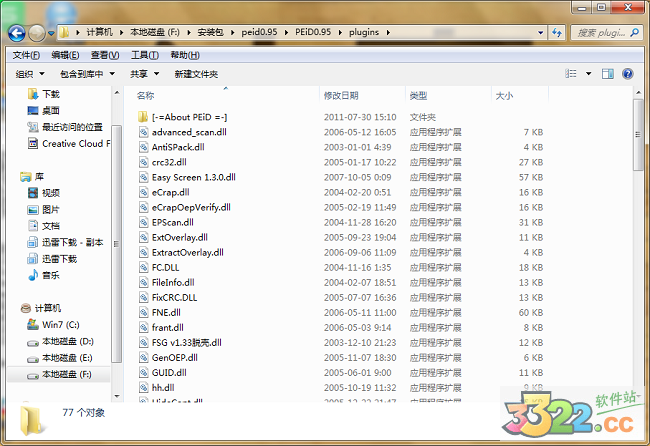Viewport: 650px width, 446px height.
Task: Click the 新建文件夹 button
Action: tap(196, 74)
